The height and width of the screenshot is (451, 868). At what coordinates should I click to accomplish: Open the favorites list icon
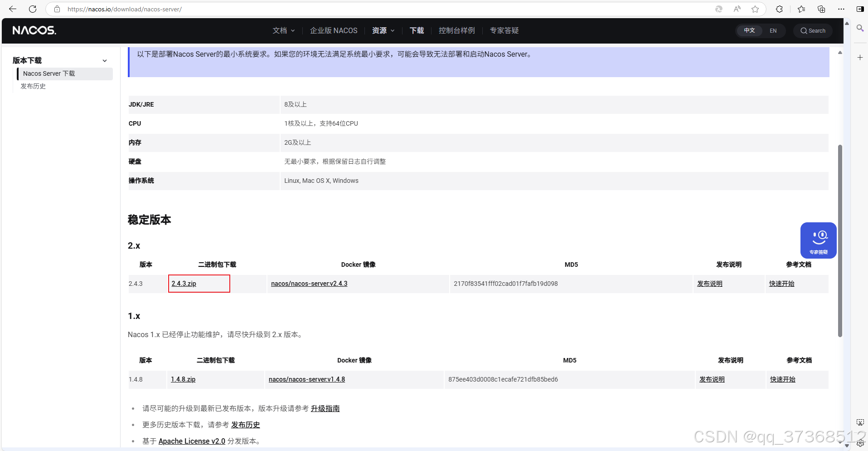click(801, 9)
